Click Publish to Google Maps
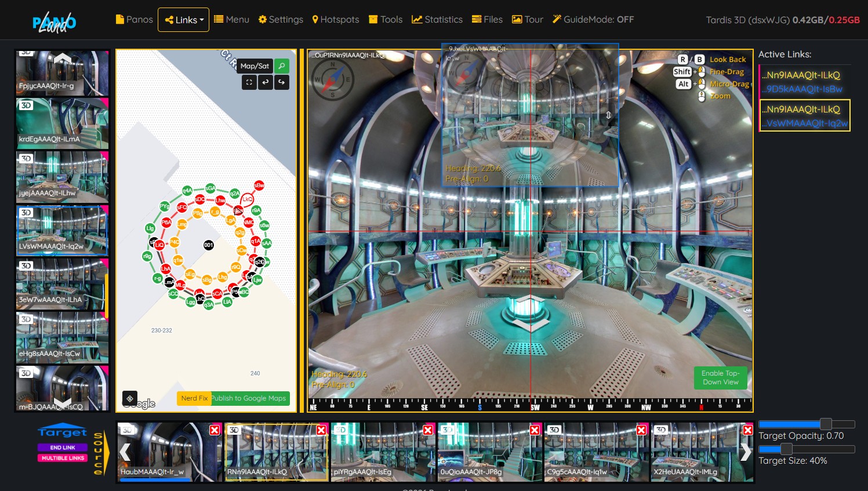This screenshot has height=491, width=868. coord(249,398)
